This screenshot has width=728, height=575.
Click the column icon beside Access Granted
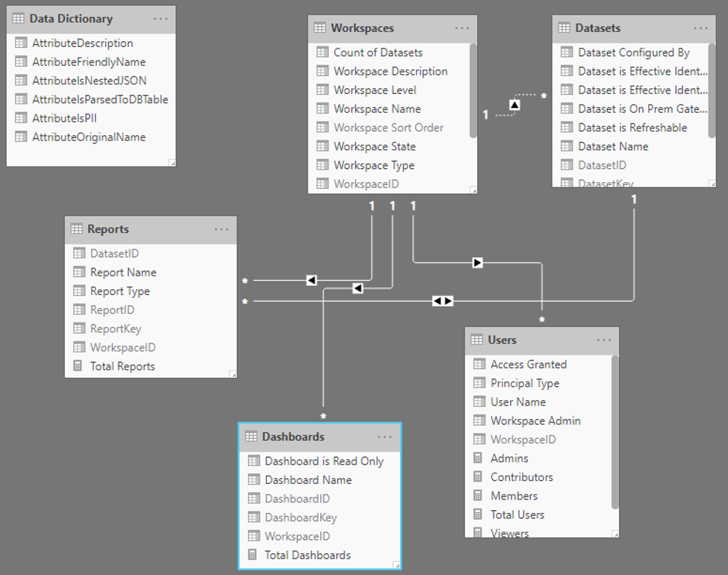[479, 364]
